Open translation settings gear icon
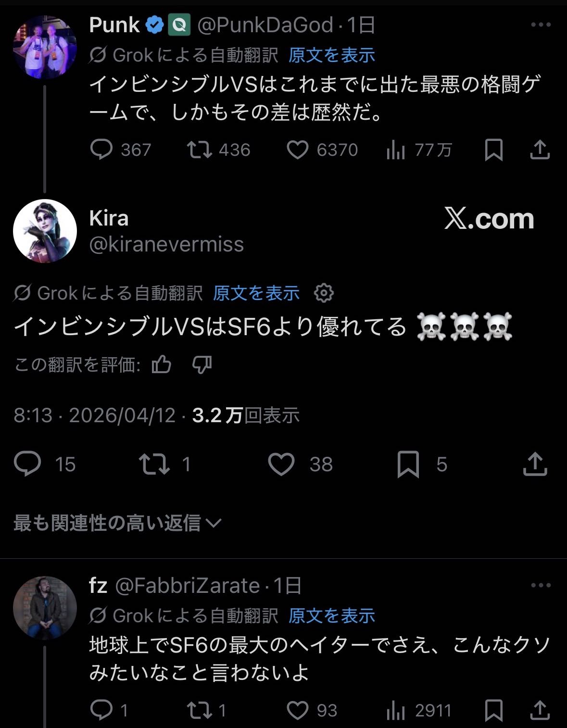This screenshot has height=728, width=567. click(x=324, y=293)
